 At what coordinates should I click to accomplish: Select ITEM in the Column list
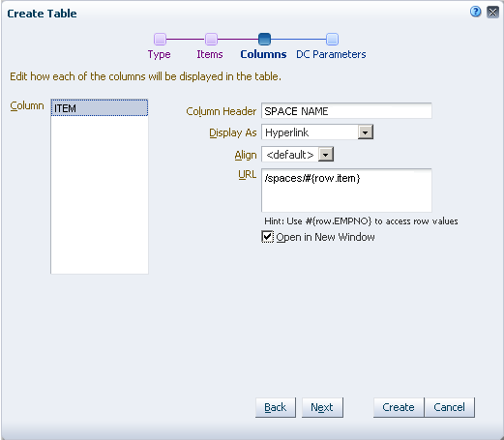click(100, 108)
